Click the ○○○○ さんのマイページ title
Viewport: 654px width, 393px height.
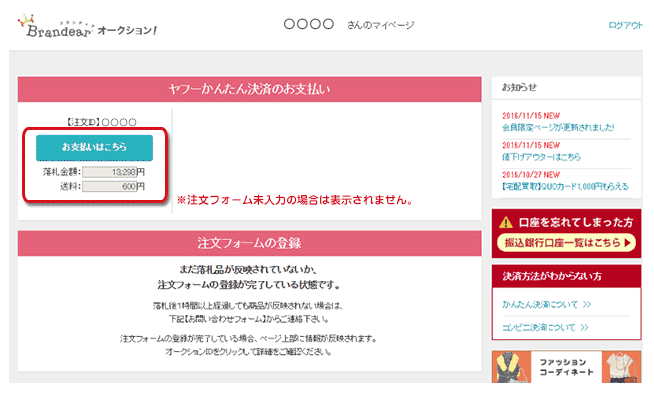(349, 25)
